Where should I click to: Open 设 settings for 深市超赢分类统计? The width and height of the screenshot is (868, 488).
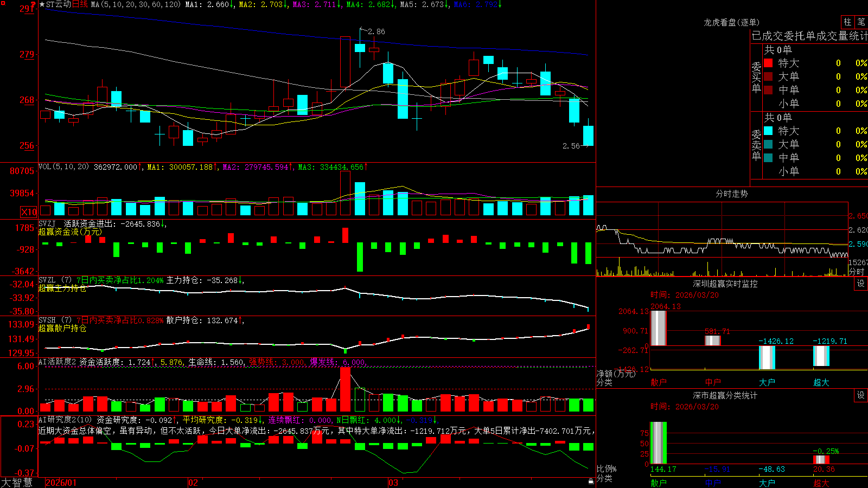pyautogui.click(x=861, y=395)
